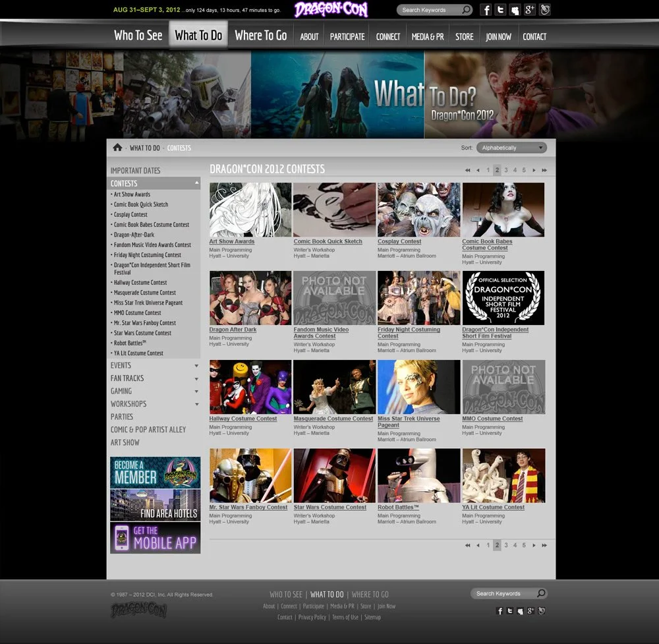Screen dimensions: 659x644
Task: Go to page 5 in bottom pagination
Action: coord(524,545)
